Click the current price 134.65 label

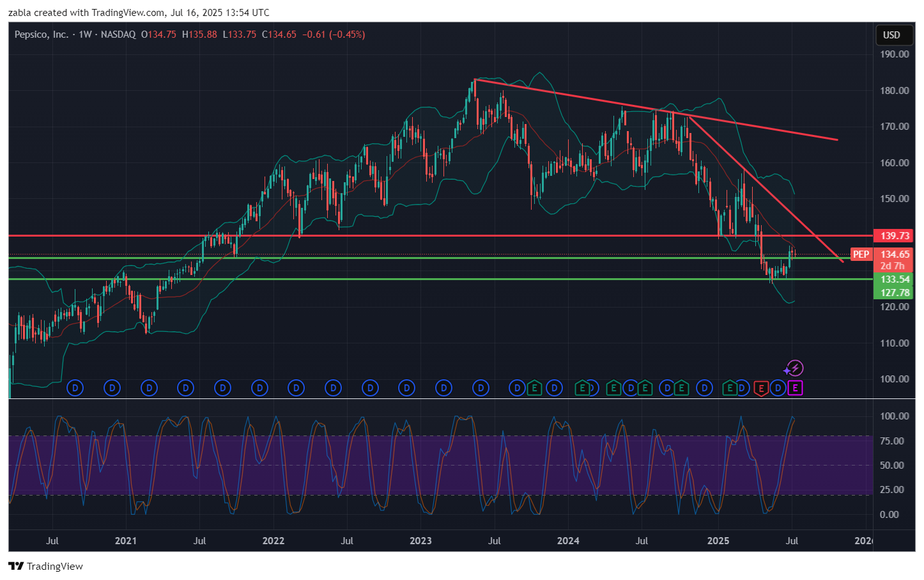894,255
